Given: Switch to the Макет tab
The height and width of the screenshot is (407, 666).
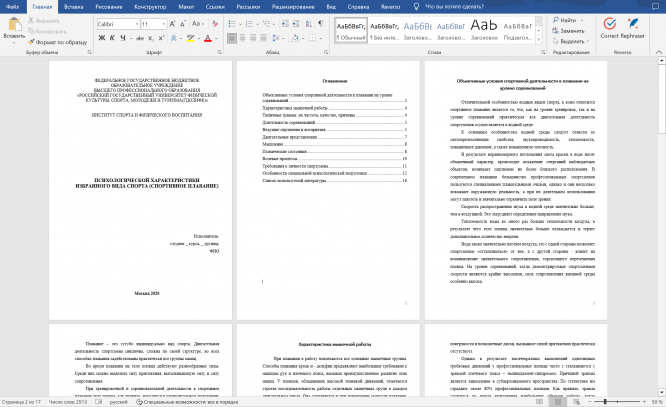Looking at the screenshot, I should pos(186,7).
